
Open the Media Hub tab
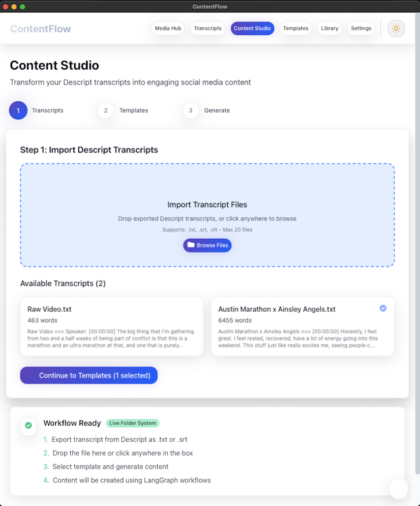coord(168,28)
